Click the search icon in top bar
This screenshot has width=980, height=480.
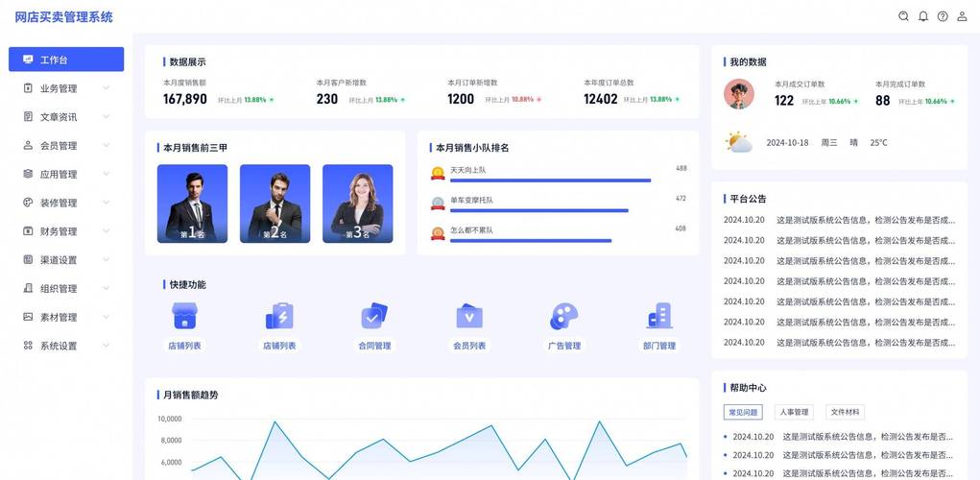point(903,16)
